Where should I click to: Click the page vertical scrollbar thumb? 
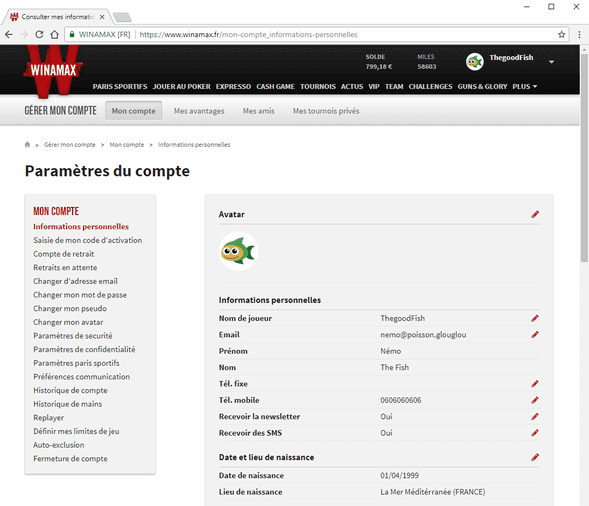(x=584, y=158)
